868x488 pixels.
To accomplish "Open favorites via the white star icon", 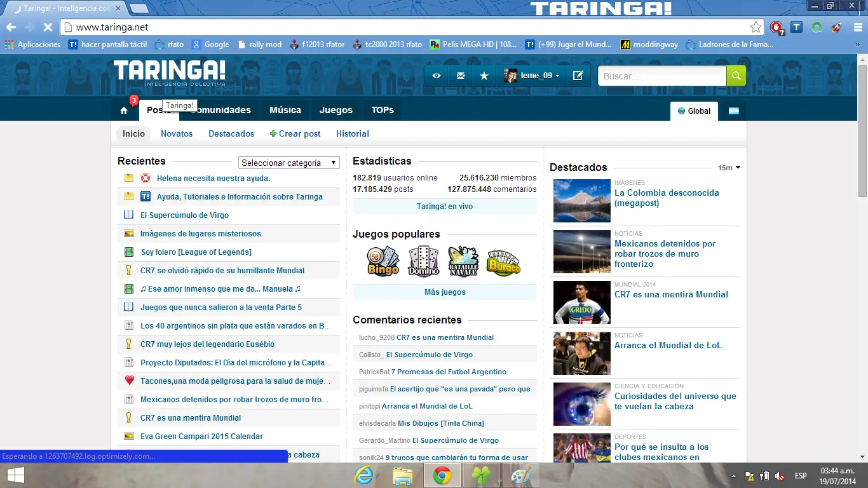I will coord(484,76).
